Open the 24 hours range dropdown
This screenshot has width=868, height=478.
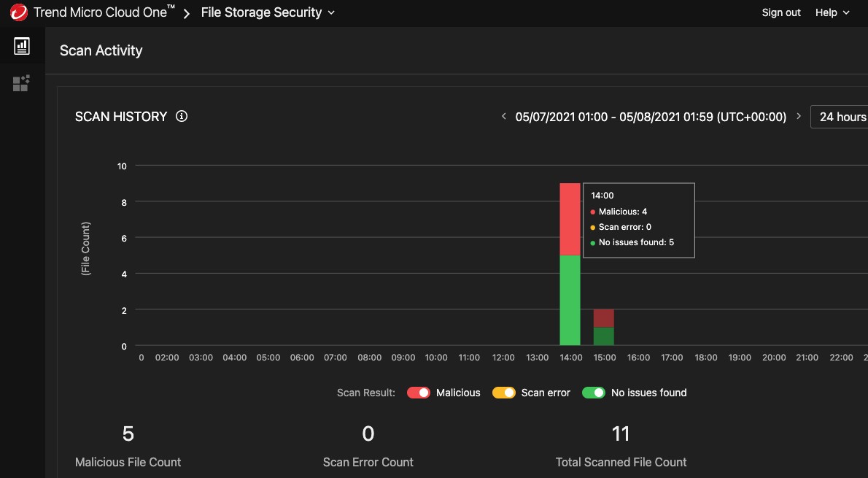(842, 117)
